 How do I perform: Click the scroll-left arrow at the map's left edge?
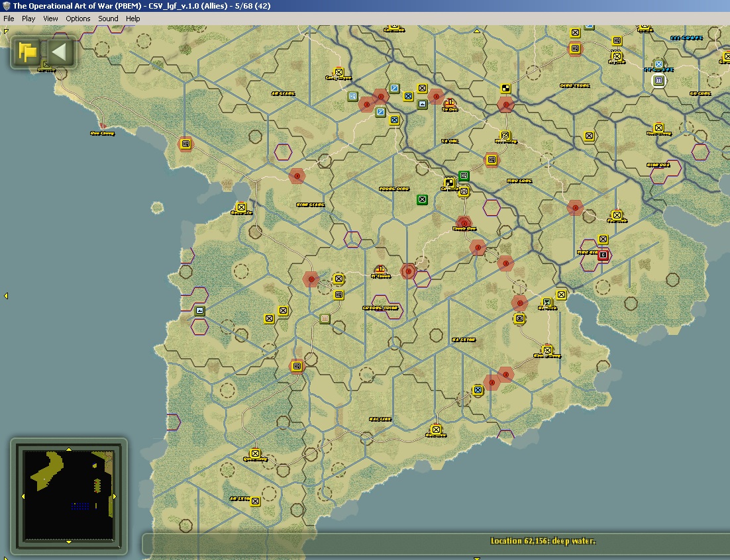(6, 296)
